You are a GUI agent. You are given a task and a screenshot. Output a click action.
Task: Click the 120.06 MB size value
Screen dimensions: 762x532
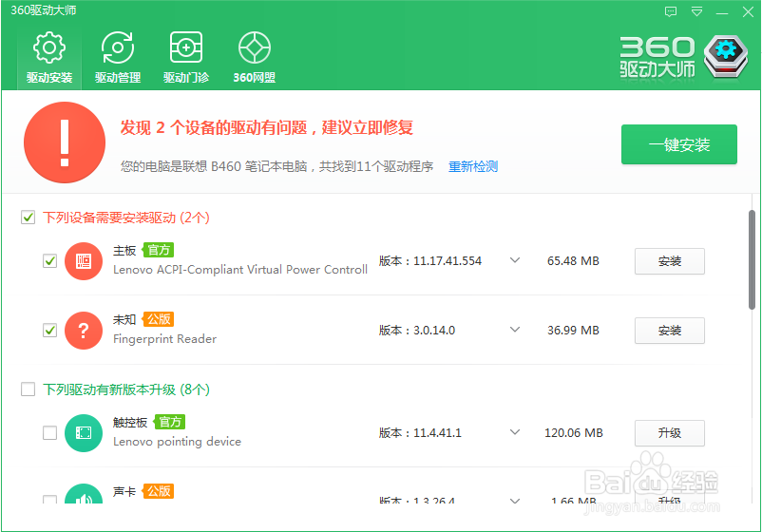pyautogui.click(x=574, y=432)
